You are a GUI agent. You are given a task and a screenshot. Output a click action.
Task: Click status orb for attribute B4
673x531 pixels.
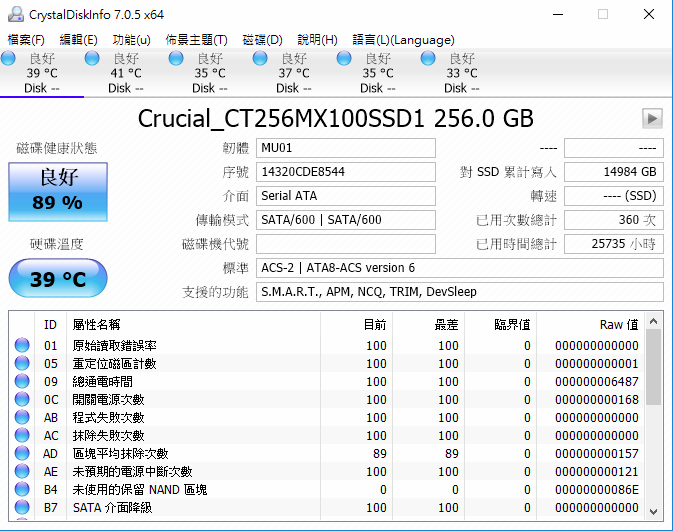(22, 489)
